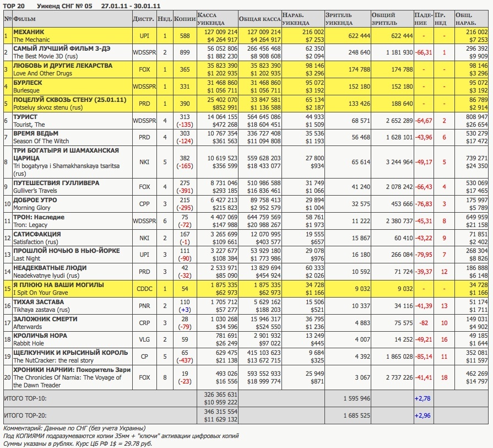Click the ИТОГО TOP-20 summary row label
The height and width of the screenshot is (448, 493).
click(x=25, y=415)
